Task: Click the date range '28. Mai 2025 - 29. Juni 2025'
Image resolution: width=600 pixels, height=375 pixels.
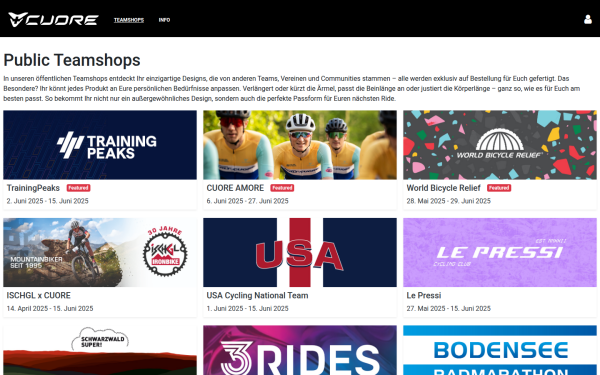Action: (x=448, y=201)
